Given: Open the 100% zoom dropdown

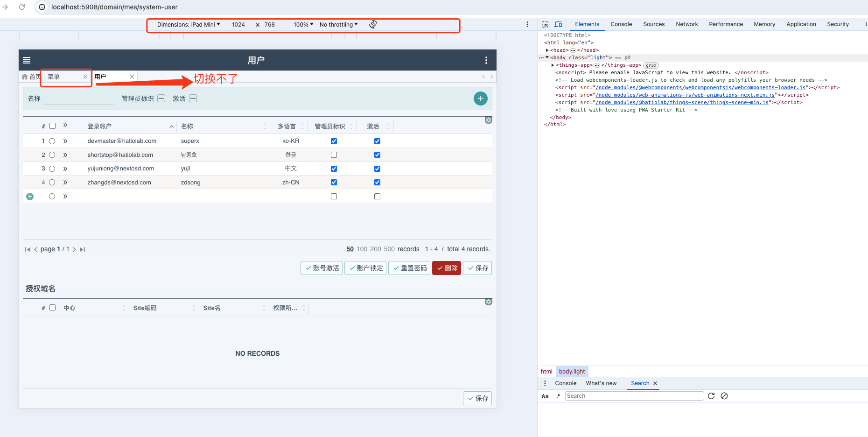Looking at the screenshot, I should pyautogui.click(x=303, y=25).
